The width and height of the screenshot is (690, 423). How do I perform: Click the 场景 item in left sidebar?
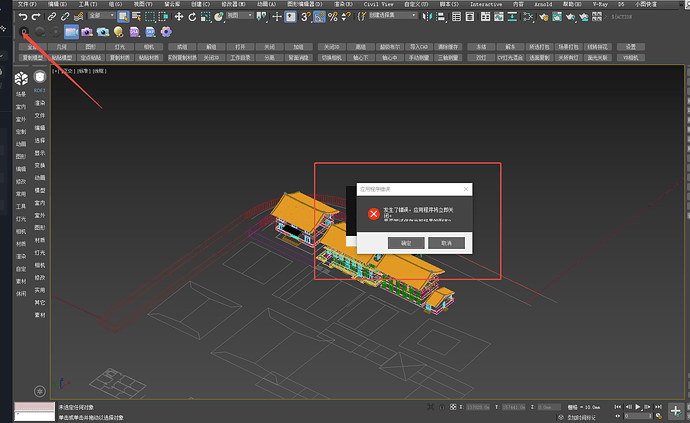21,94
